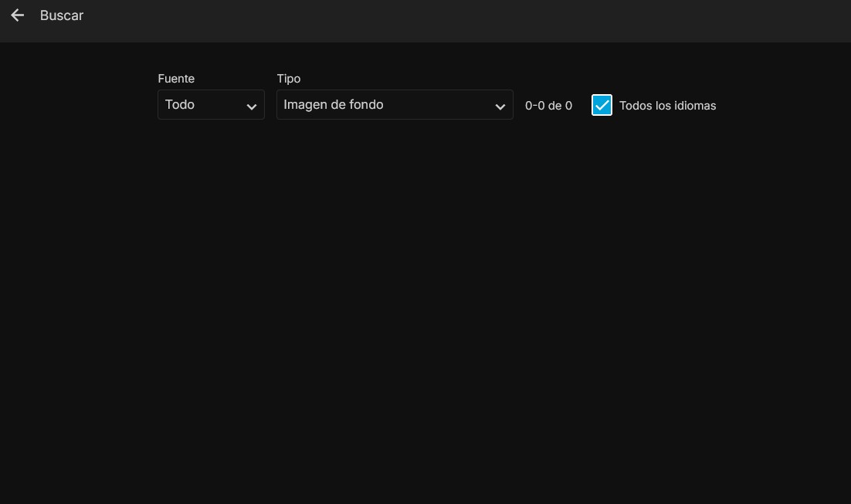Image resolution: width=851 pixels, height=504 pixels.
Task: Click the Todo text in Fuente selector
Action: click(180, 104)
